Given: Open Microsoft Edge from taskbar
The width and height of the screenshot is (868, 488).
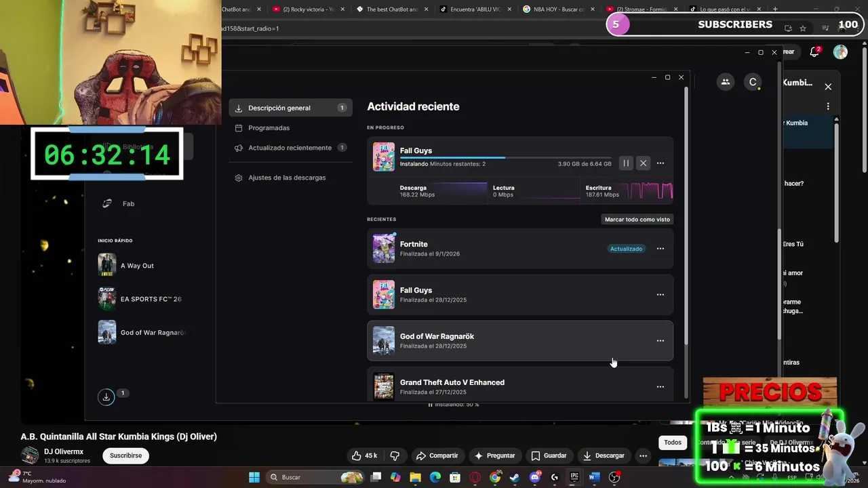Looking at the screenshot, I should [435, 477].
